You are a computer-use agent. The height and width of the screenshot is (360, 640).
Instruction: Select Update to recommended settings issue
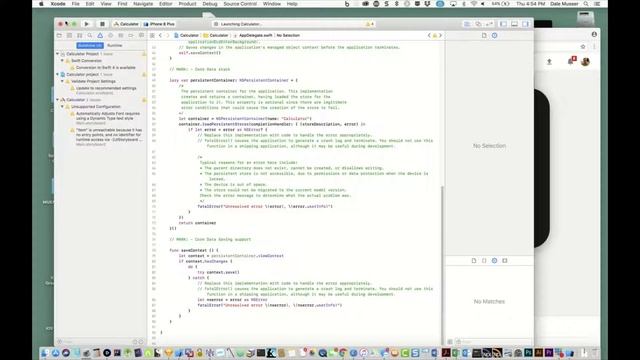click(106, 88)
